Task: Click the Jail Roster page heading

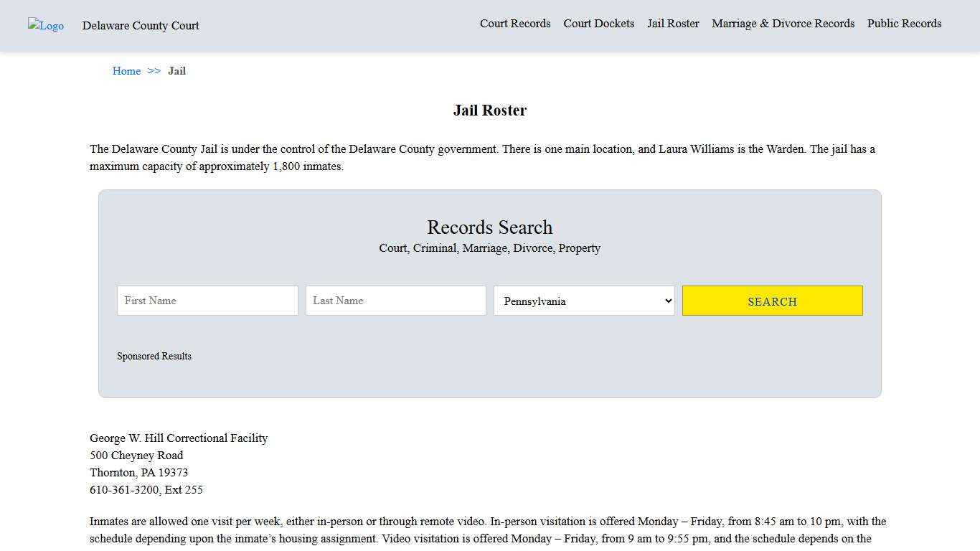Action: [x=489, y=110]
